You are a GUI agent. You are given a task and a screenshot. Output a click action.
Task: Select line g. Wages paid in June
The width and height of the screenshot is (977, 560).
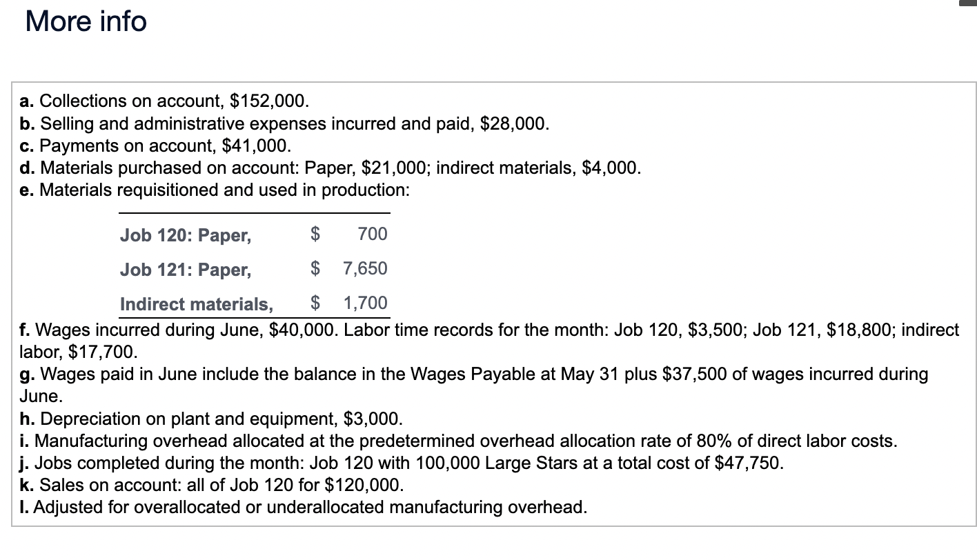tap(474, 385)
